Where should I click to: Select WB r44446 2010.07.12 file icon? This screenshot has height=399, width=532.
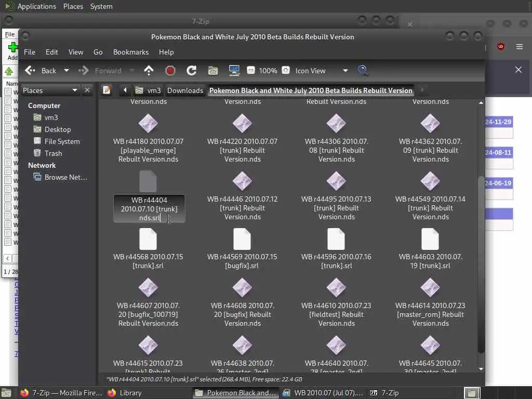(x=242, y=181)
